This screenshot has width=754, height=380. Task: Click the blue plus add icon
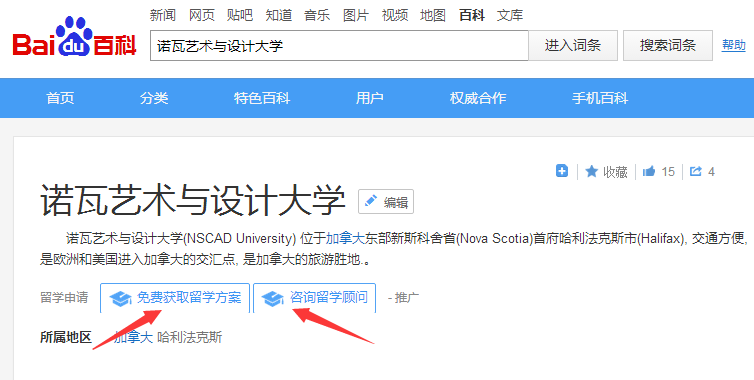[x=562, y=171]
